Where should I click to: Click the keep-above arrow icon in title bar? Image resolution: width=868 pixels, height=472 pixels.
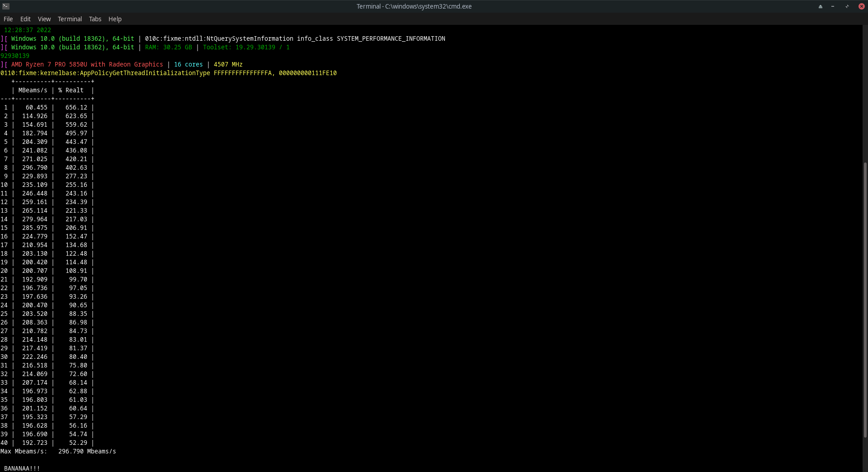tap(821, 6)
